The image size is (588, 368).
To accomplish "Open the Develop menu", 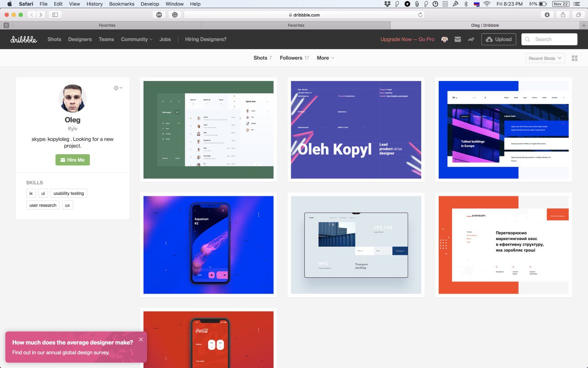I will pyautogui.click(x=150, y=4).
